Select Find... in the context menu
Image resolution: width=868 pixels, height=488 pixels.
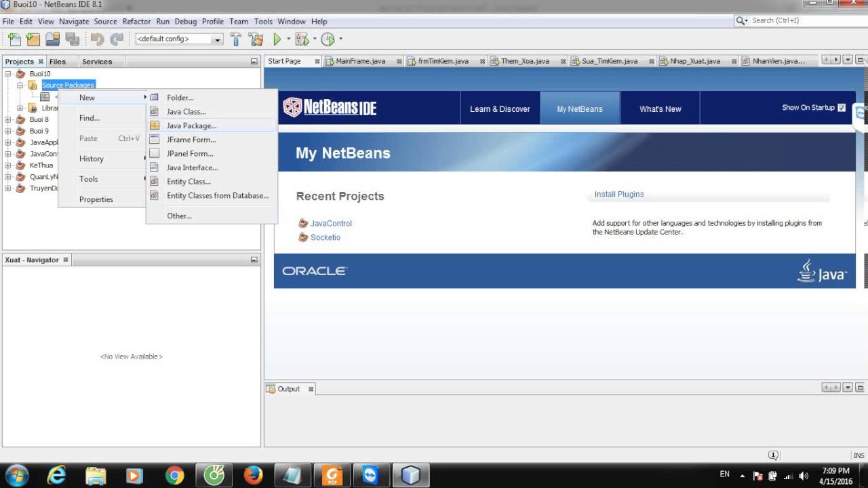coord(102,118)
